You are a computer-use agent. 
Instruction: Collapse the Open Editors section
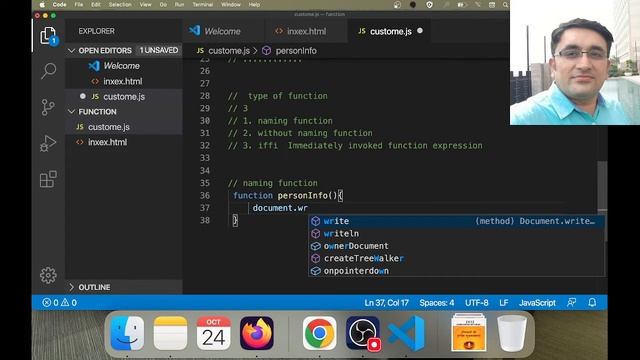click(72, 50)
